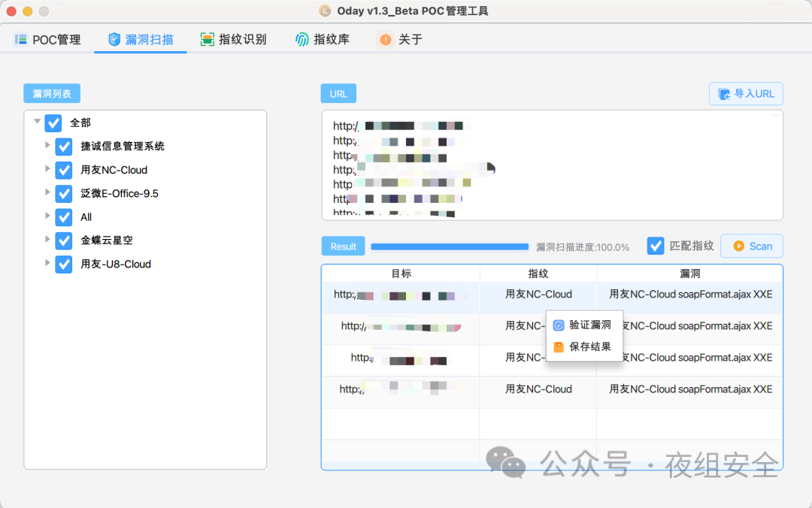This screenshot has height=508, width=812.
Task: Click the 目标 column header
Action: [x=401, y=274]
